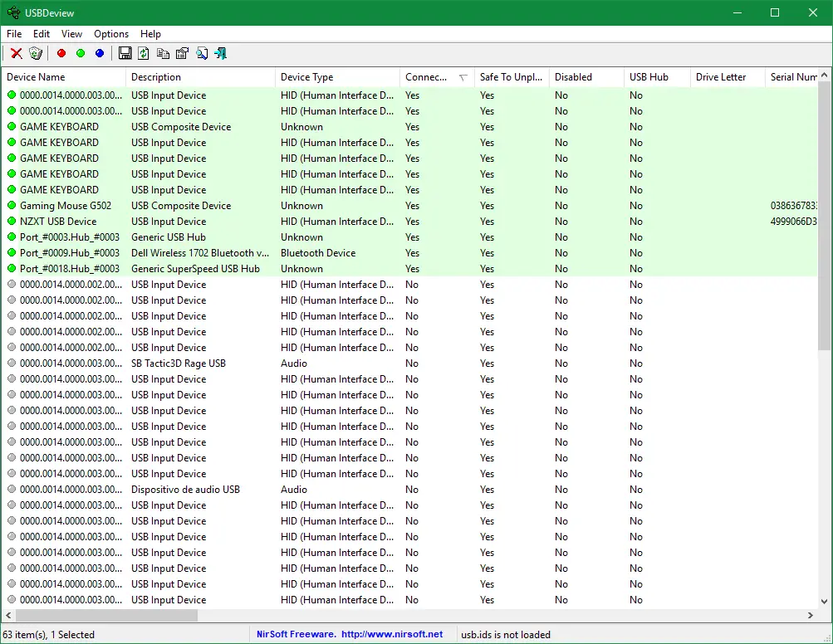
Task: Visit the nirsoft.net link in status bar
Action: (x=392, y=634)
